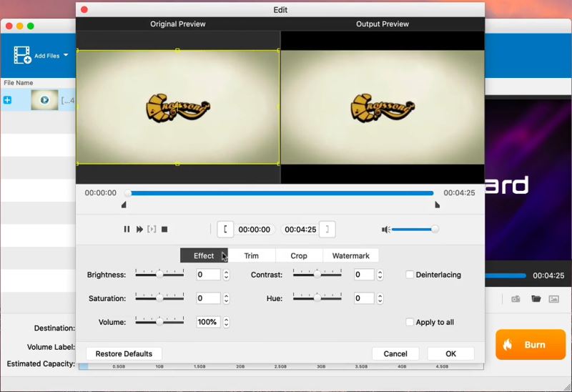Click the left trim marker on timeline
The width and height of the screenshot is (572, 392).
pyautogui.click(x=124, y=205)
